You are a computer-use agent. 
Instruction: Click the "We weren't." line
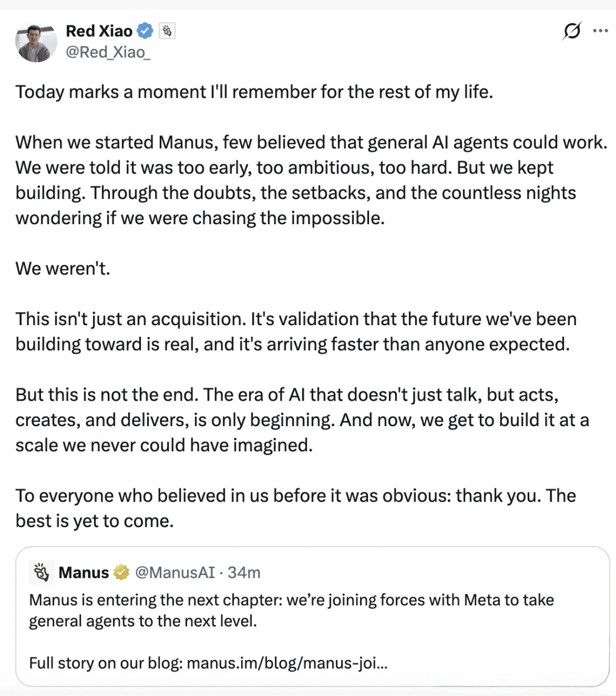tap(63, 268)
